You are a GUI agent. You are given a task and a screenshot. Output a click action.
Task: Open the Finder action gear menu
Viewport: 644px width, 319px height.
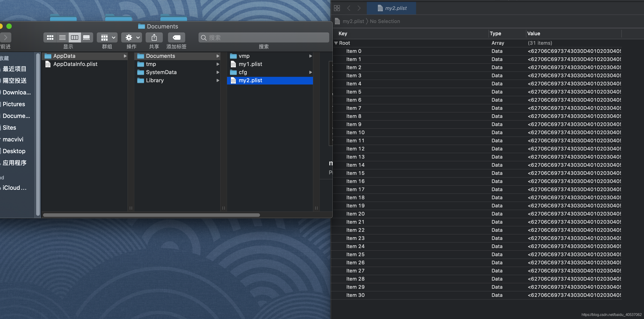tap(132, 38)
